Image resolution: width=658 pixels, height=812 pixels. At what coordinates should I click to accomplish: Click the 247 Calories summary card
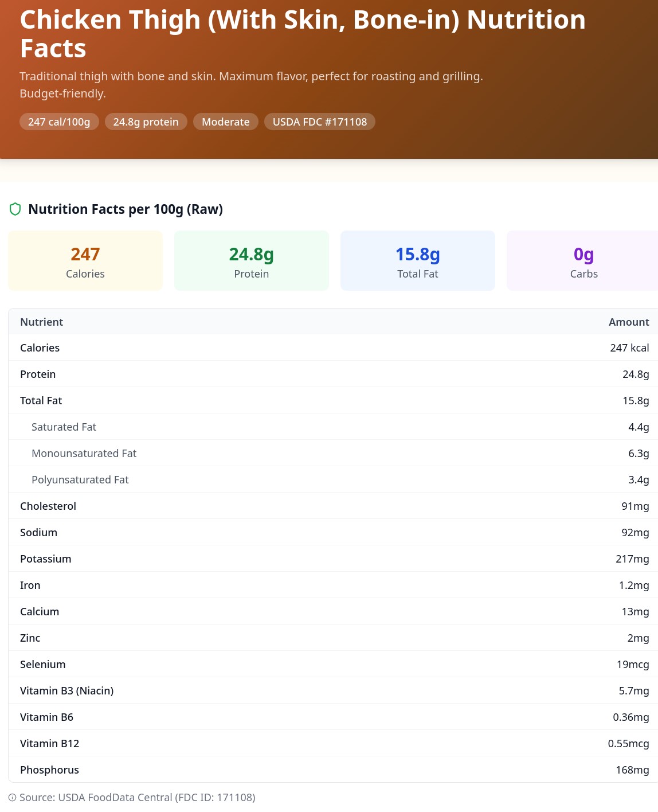(85, 261)
